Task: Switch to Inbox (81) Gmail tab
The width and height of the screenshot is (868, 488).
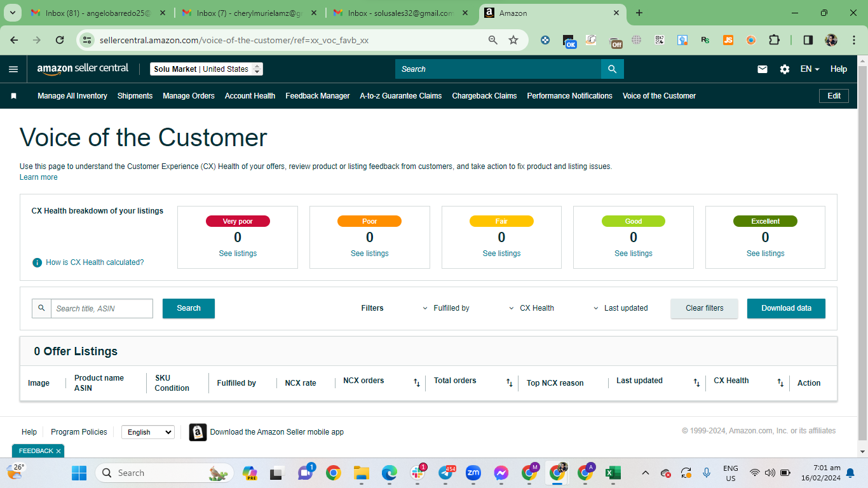Action: (x=97, y=13)
